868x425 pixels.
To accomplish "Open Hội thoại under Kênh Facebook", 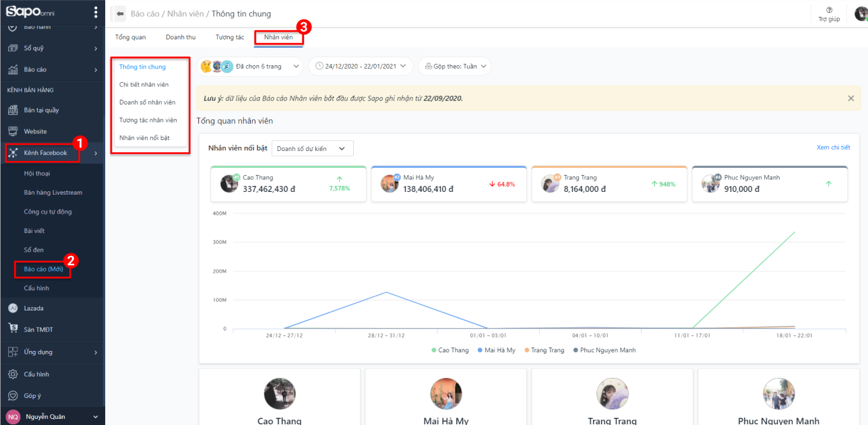I will (x=37, y=173).
